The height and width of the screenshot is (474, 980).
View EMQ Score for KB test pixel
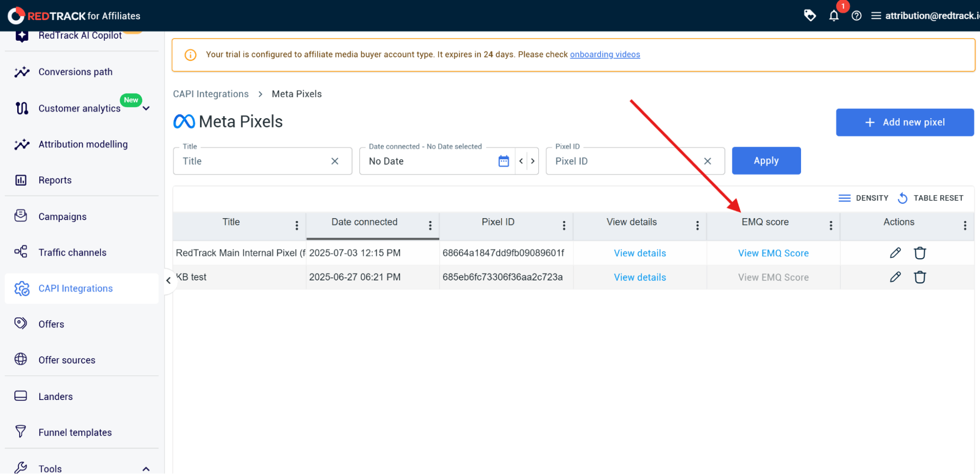tap(773, 277)
